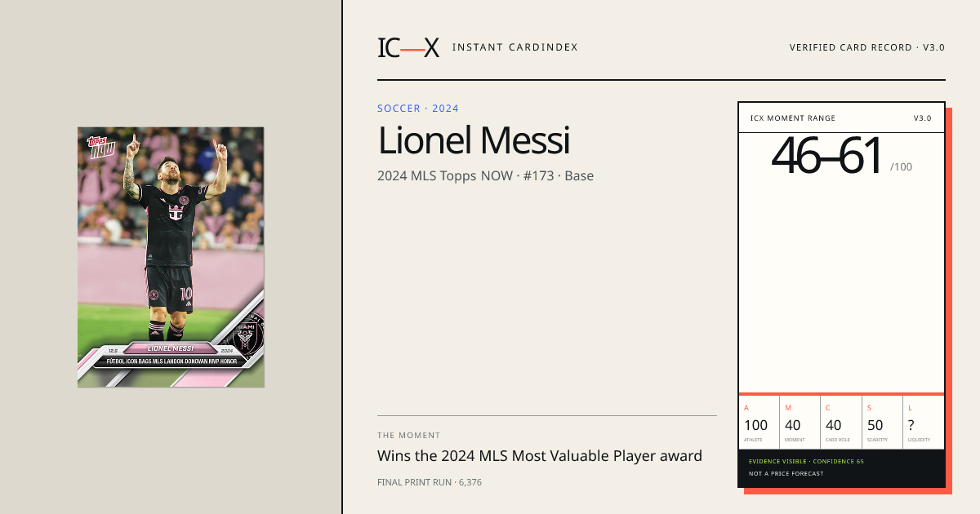Image resolution: width=980 pixels, height=514 pixels.
Task: Click the Instant CardIndex title text
Action: [514, 47]
